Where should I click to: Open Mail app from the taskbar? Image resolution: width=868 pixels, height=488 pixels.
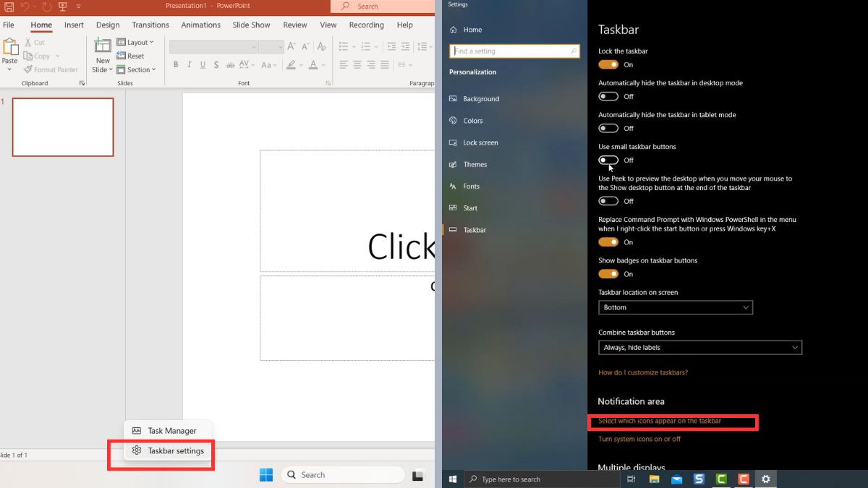[676, 479]
